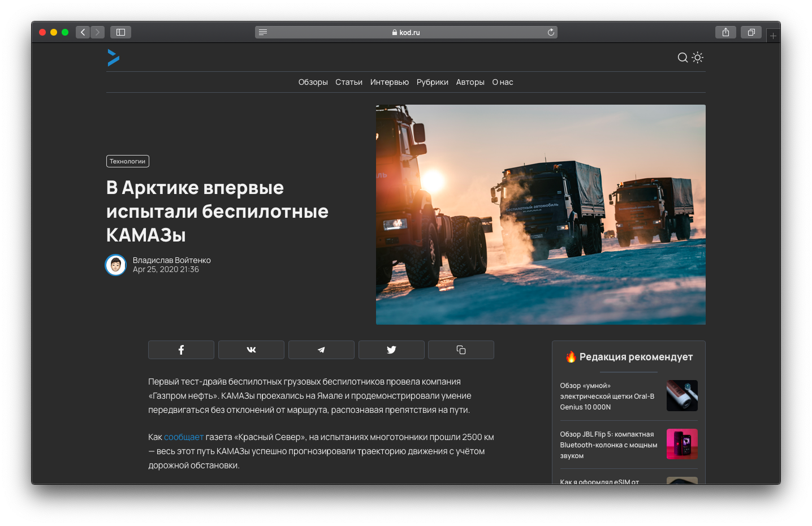Screen dimensions: 812x526
Task: Open the О нас page
Action: pos(503,82)
